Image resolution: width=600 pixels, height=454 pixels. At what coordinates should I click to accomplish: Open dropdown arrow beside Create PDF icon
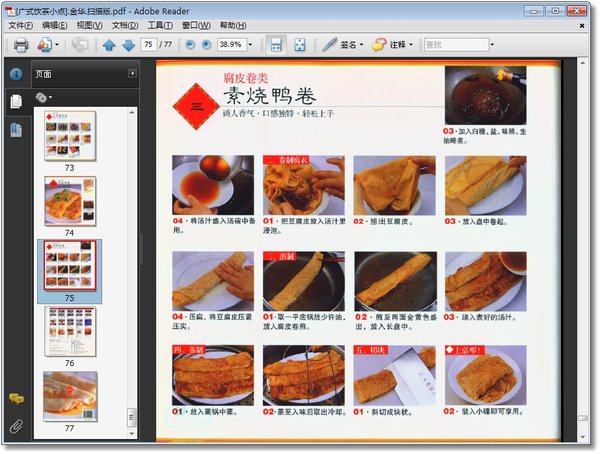click(x=57, y=45)
